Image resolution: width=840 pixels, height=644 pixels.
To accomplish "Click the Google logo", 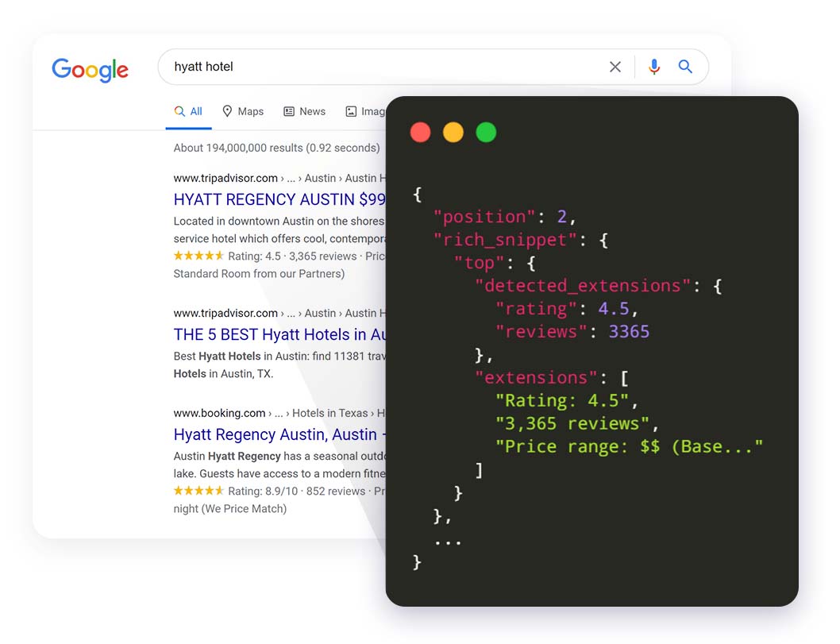I will [x=90, y=69].
